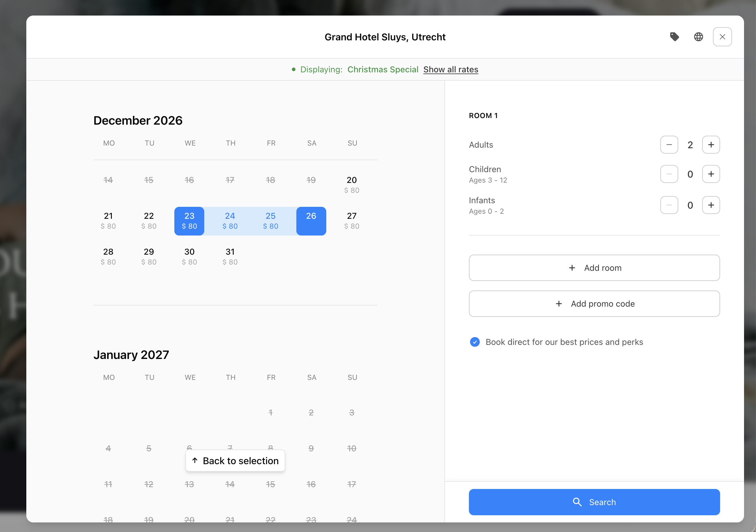756x532 pixels.
Task: Decrease the number of adults
Action: pyautogui.click(x=669, y=145)
